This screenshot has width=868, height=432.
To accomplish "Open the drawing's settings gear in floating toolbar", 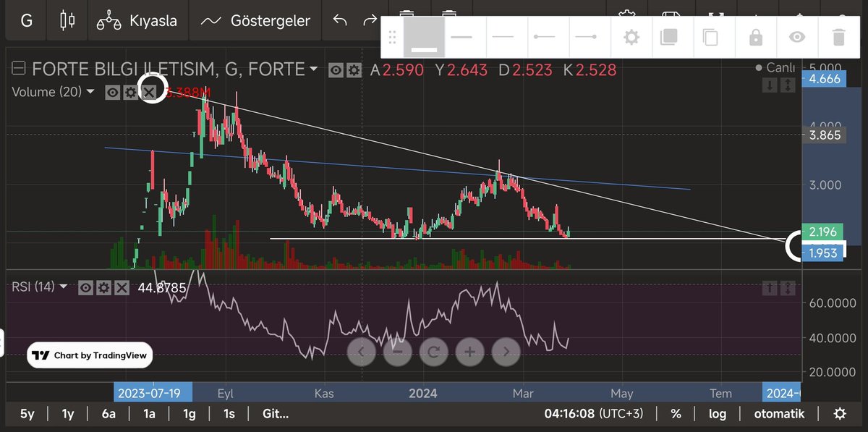I will (630, 36).
